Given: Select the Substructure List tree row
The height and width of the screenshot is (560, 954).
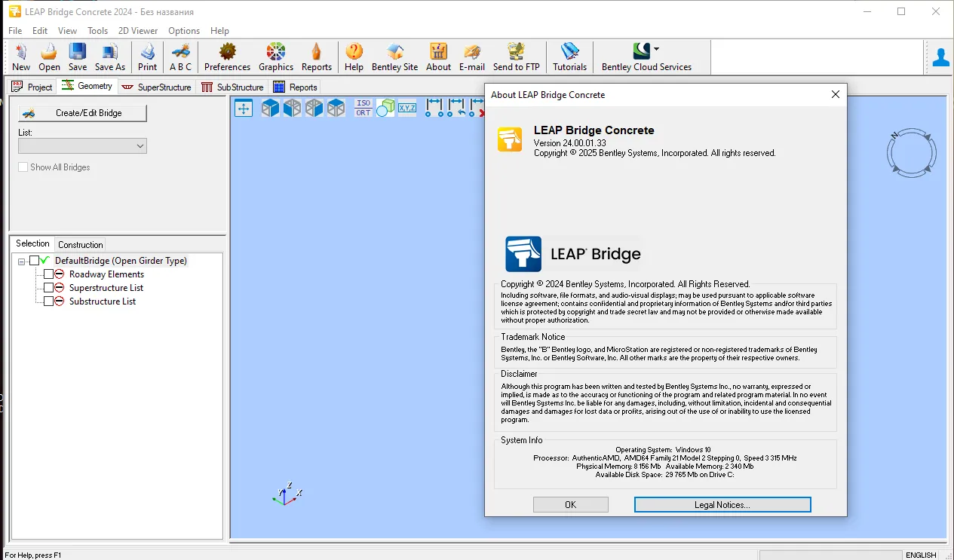Looking at the screenshot, I should (x=103, y=301).
